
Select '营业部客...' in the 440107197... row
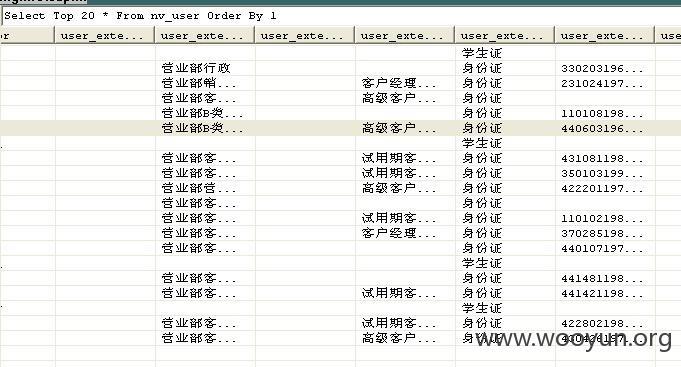pyautogui.click(x=198, y=248)
